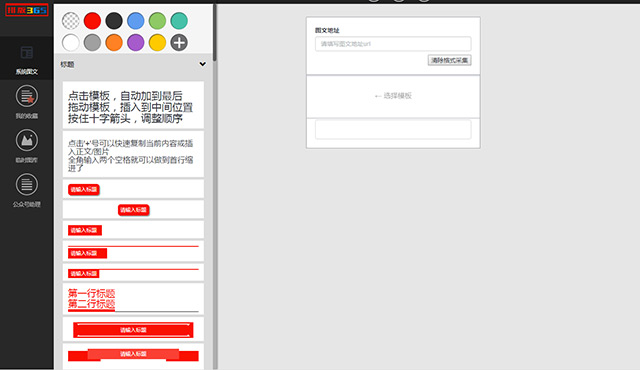Choose the blue color swatch

pos(136,21)
